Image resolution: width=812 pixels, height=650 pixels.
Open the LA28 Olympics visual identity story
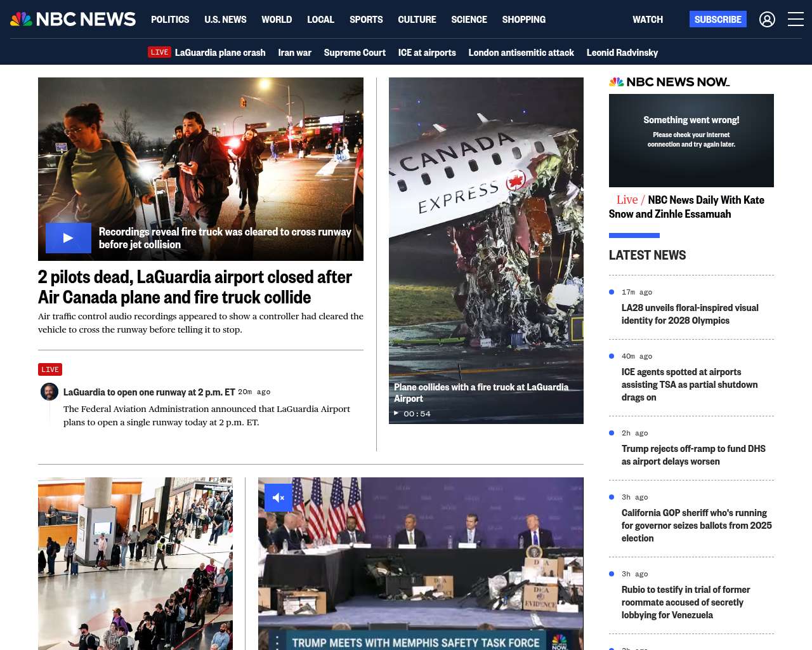tap(690, 314)
